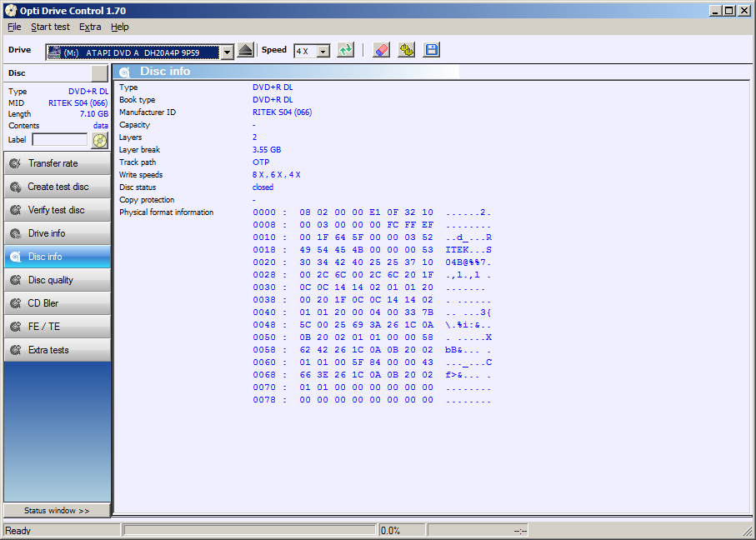Click the disc Label input field

60,140
